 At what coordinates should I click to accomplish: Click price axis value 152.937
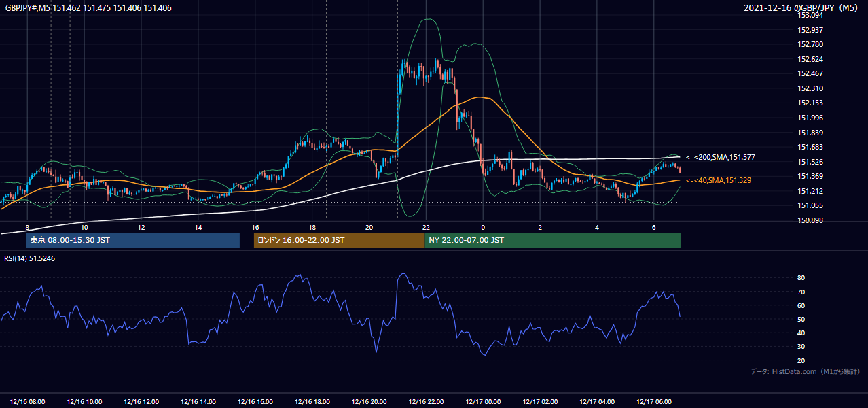pyautogui.click(x=810, y=30)
